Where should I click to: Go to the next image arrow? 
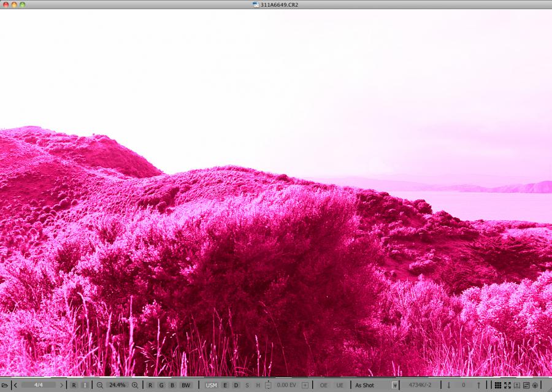point(61,385)
